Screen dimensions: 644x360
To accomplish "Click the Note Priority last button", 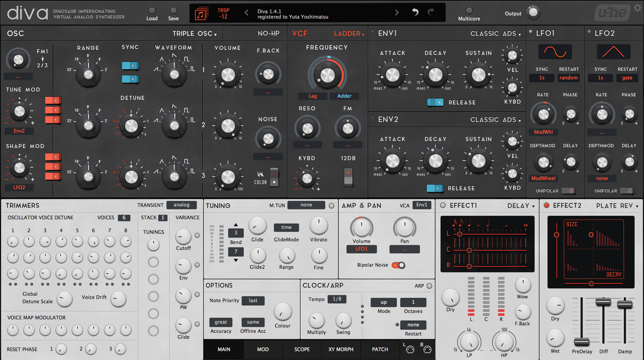I will click(x=253, y=301).
